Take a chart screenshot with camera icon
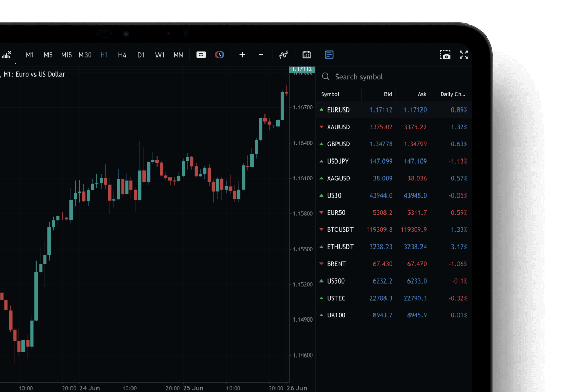Image resolution: width=579 pixels, height=392 pixels. 445,55
